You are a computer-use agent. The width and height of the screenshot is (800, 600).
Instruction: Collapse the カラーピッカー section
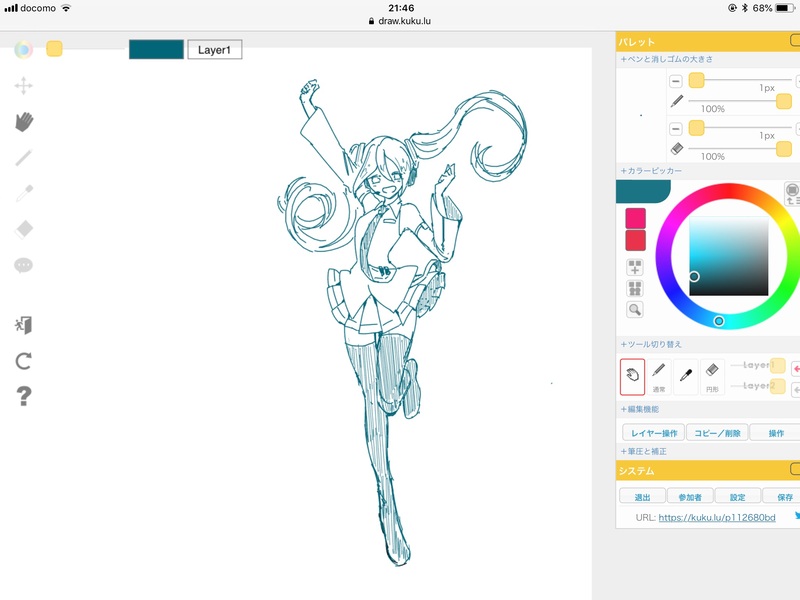pos(652,171)
